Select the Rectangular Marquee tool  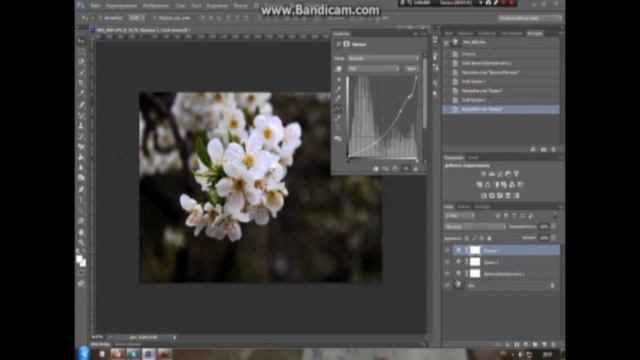click(x=81, y=52)
